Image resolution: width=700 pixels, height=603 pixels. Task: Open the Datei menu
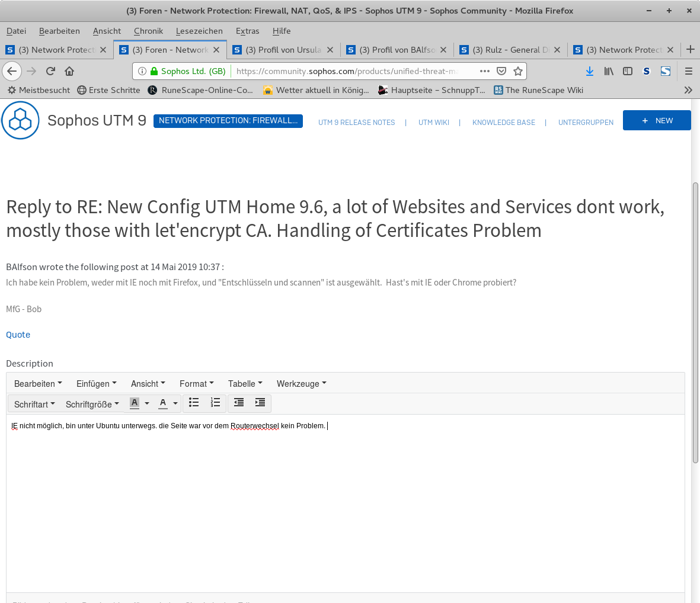16,31
